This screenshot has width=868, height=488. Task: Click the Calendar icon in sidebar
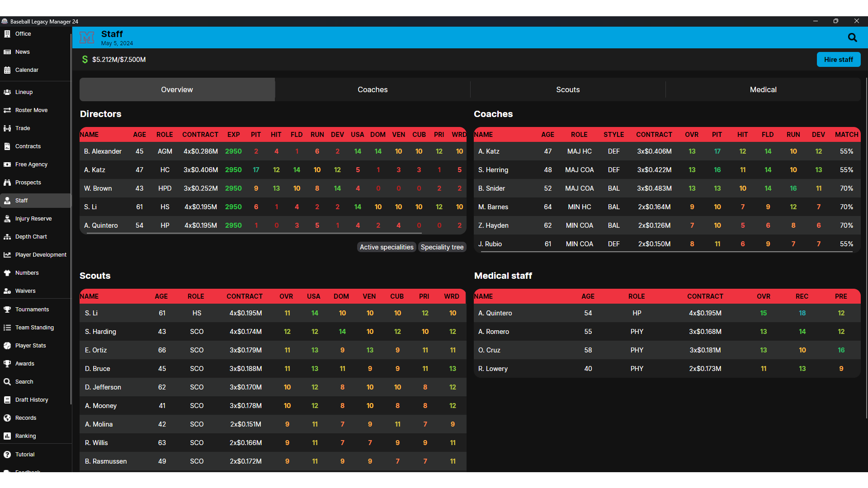point(7,70)
